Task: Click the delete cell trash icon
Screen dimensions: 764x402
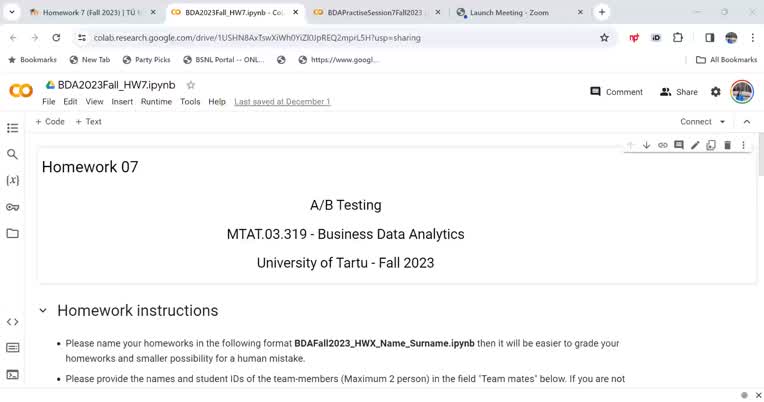Action: click(727, 145)
